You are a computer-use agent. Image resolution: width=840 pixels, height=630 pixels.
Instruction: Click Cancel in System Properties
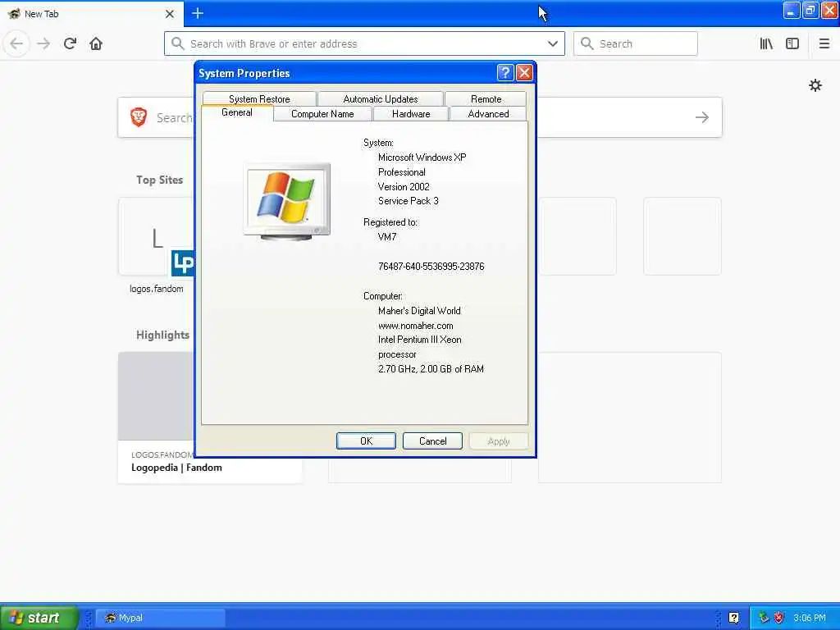(432, 441)
